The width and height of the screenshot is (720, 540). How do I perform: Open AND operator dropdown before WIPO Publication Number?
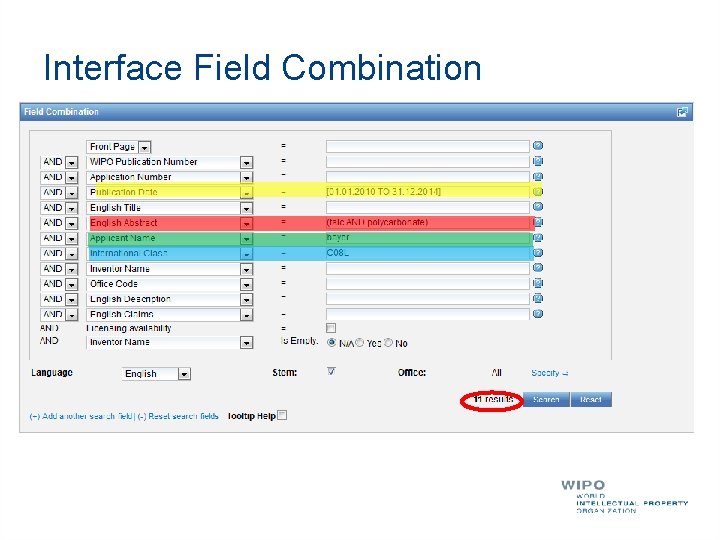click(72, 163)
